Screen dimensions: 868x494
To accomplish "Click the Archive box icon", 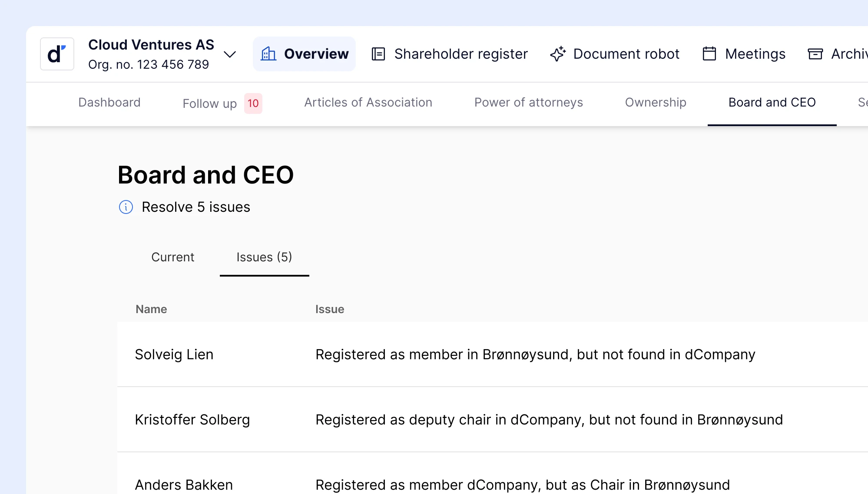I will click(815, 54).
